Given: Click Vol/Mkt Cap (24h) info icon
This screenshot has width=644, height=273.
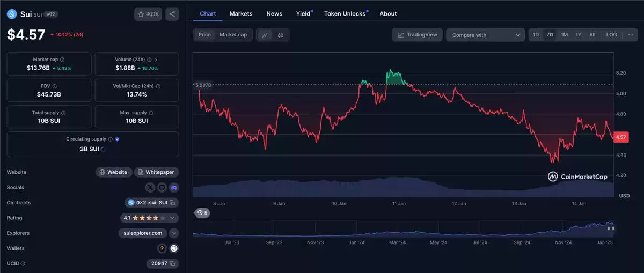Looking at the screenshot, I should [x=159, y=86].
